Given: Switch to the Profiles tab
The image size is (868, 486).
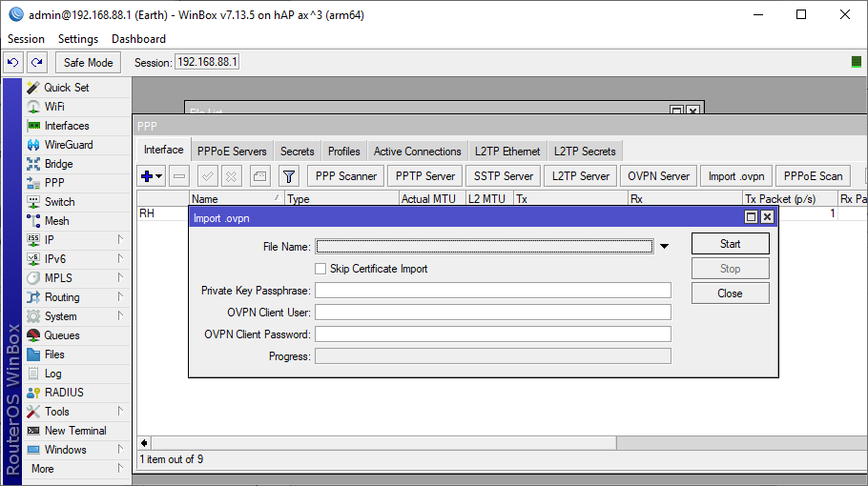Looking at the screenshot, I should click(343, 151).
